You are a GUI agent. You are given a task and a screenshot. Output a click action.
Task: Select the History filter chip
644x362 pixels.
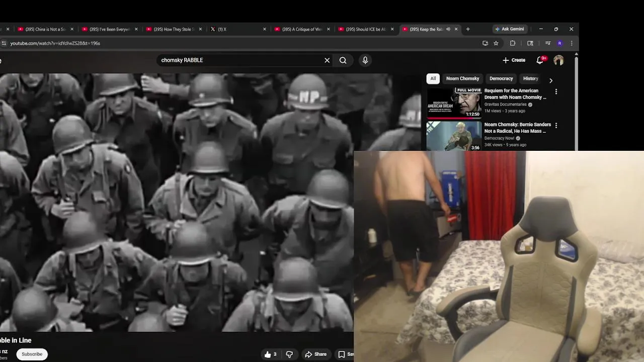point(531,78)
